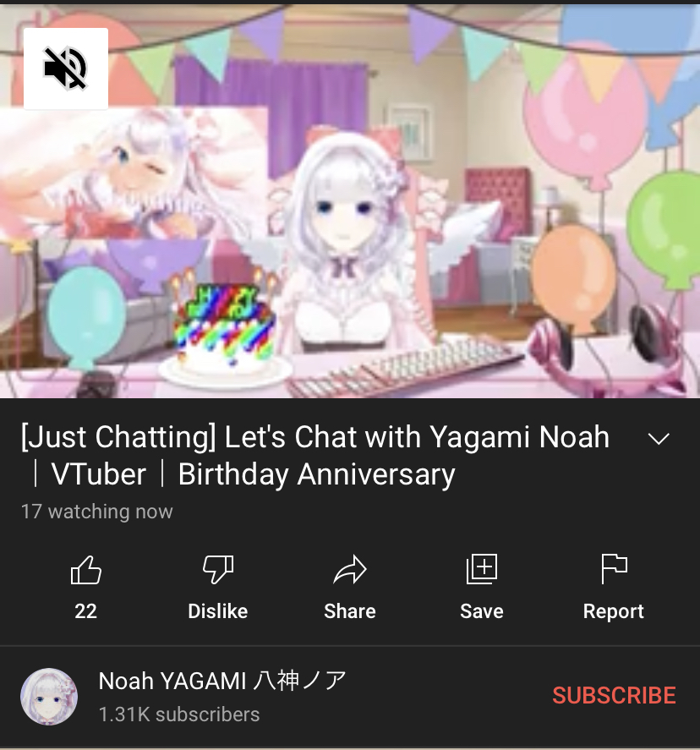Click the Share label
Viewport: 700px width, 750px height.
point(350,611)
